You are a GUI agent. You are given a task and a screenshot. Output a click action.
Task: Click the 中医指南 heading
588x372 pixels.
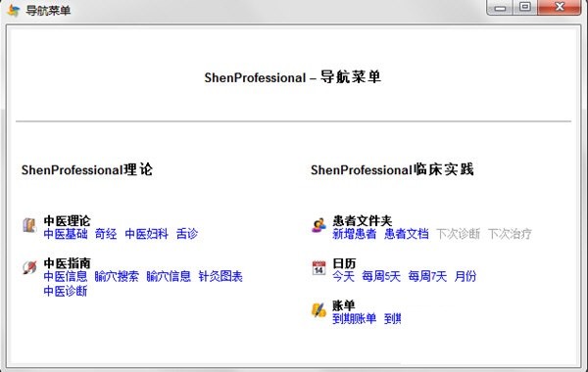click(x=67, y=263)
